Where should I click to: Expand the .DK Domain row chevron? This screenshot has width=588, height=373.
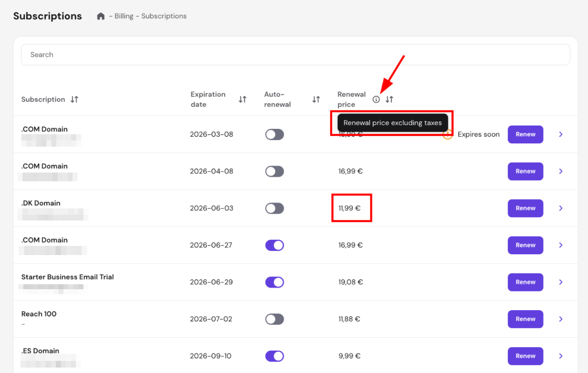click(x=560, y=208)
